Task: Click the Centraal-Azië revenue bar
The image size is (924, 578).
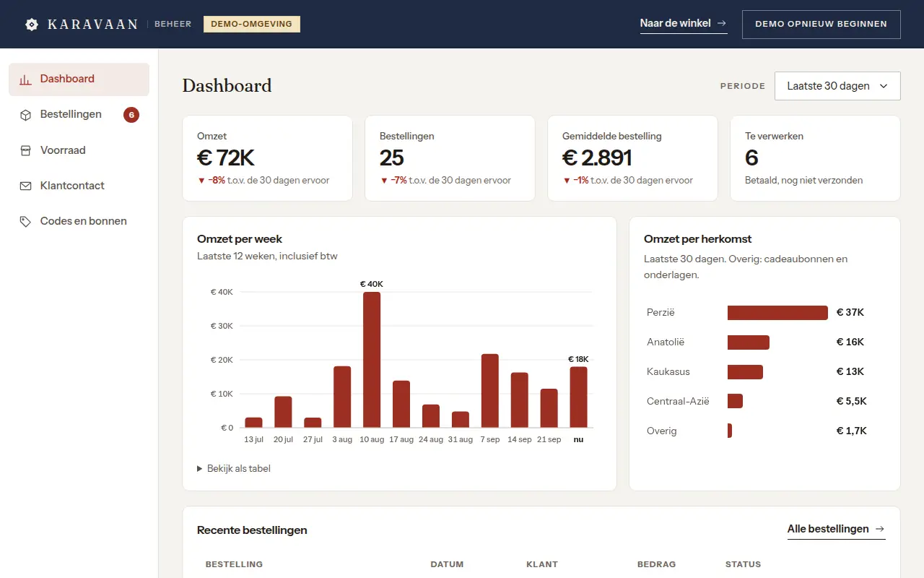Action: 735,401
